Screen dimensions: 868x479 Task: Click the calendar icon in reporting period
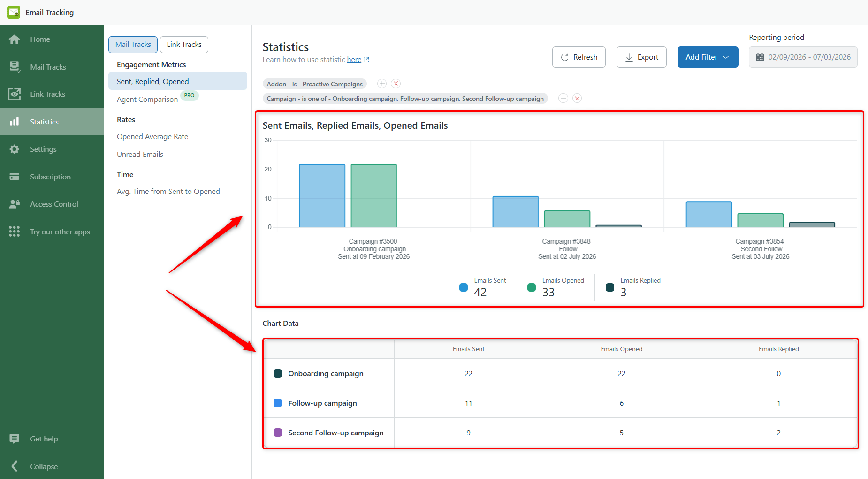(760, 57)
